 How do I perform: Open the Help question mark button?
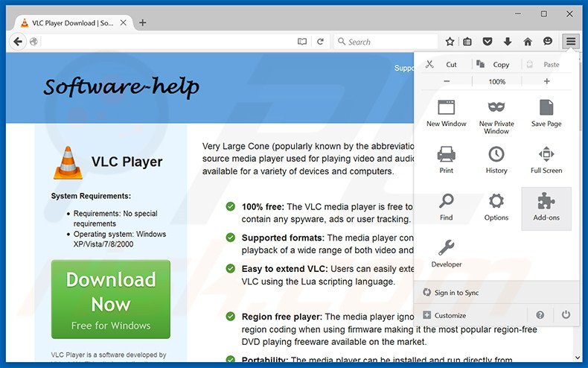[x=540, y=315]
